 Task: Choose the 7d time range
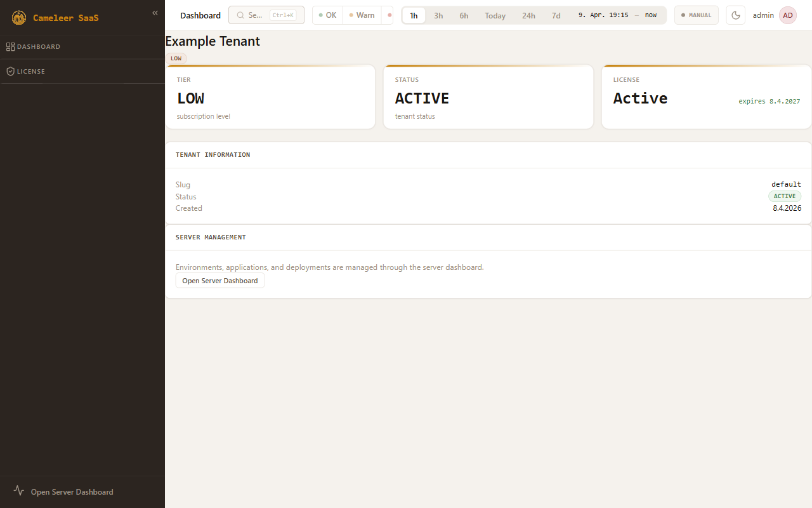tap(556, 16)
